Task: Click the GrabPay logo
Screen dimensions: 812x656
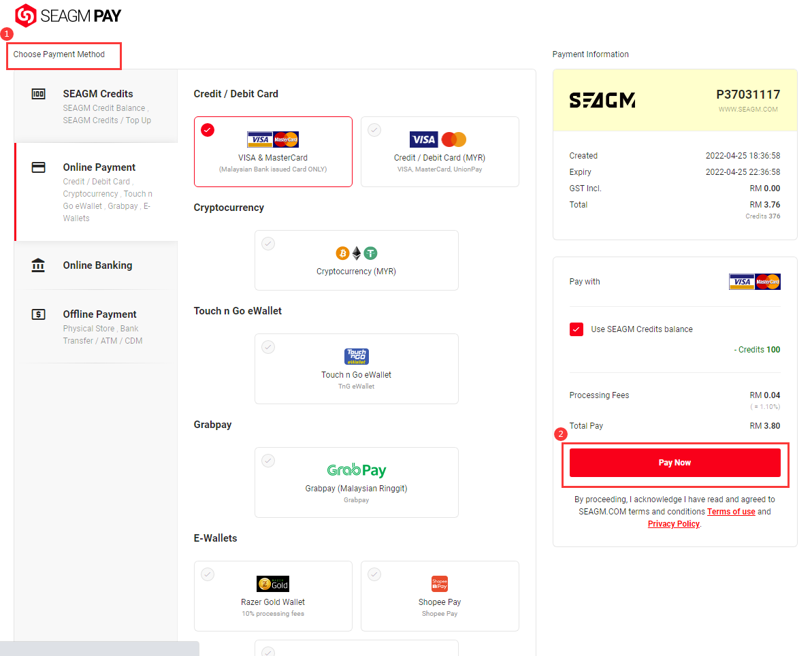Action: point(356,470)
